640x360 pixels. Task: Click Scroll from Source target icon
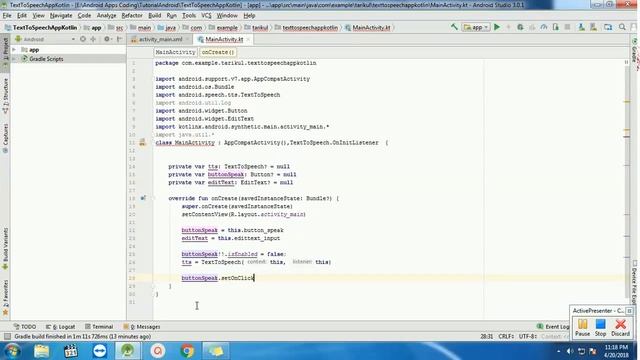(83, 39)
